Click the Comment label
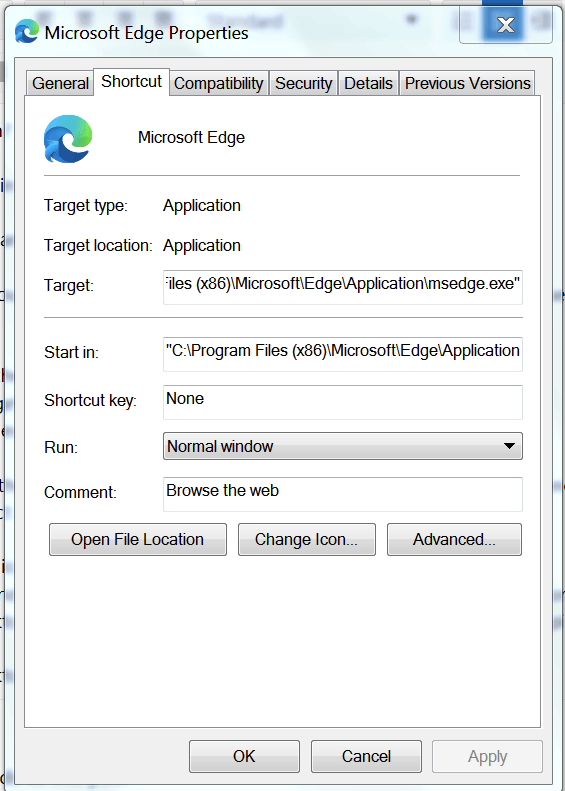The height and width of the screenshot is (791, 565). pos(80,492)
